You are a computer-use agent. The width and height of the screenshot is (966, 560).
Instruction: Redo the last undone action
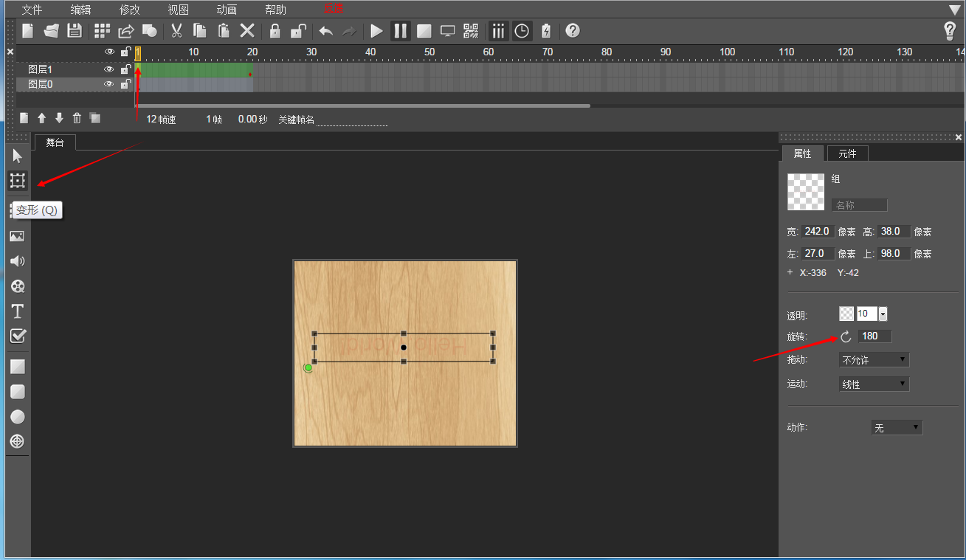pyautogui.click(x=349, y=31)
